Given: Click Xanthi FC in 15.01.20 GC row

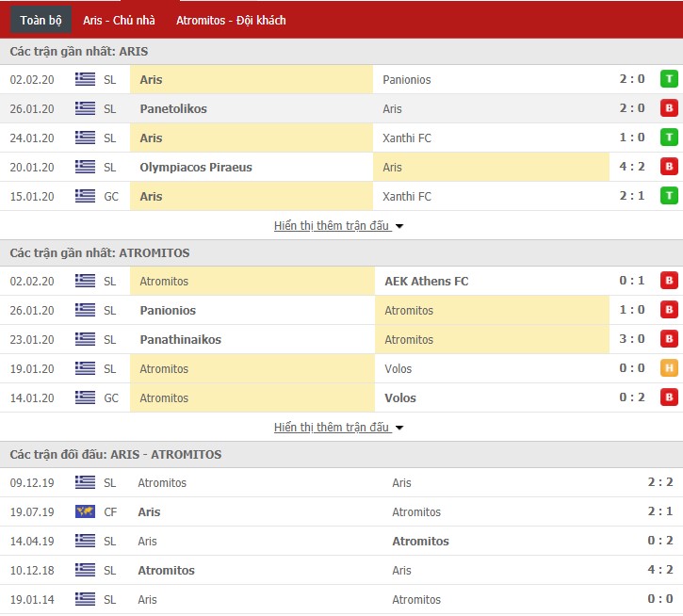Looking at the screenshot, I should (407, 197).
